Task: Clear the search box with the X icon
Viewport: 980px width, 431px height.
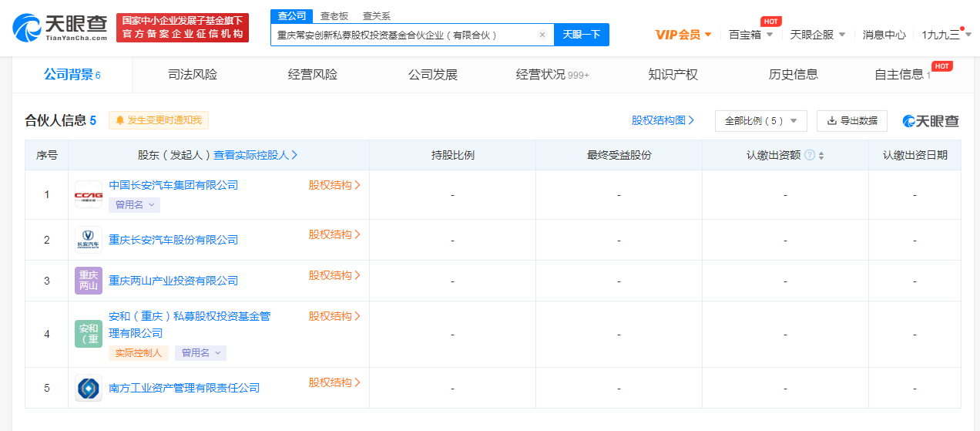Action: tap(542, 35)
